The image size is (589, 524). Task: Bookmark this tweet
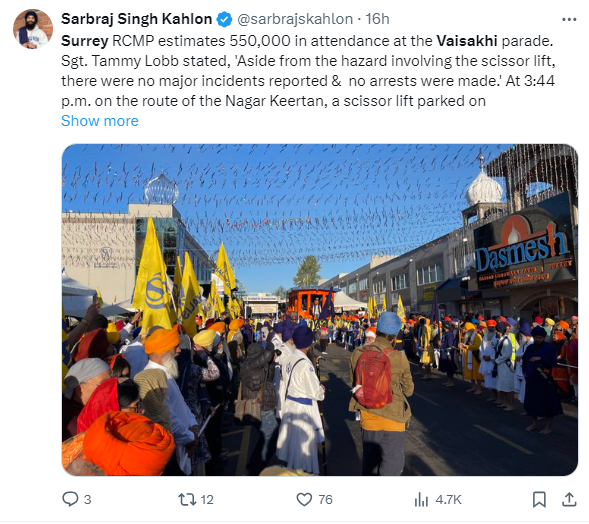tap(539, 499)
